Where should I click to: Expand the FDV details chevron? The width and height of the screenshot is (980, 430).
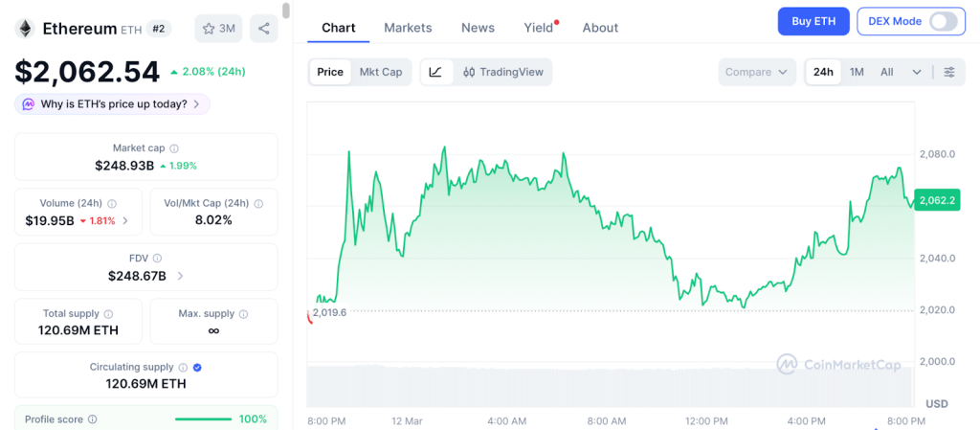click(x=181, y=276)
